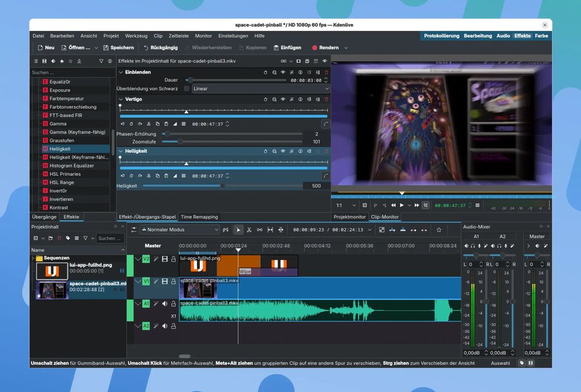Image resolution: width=581 pixels, height=392 pixels.
Task: Click the Rückgängig undo button
Action: (160, 48)
